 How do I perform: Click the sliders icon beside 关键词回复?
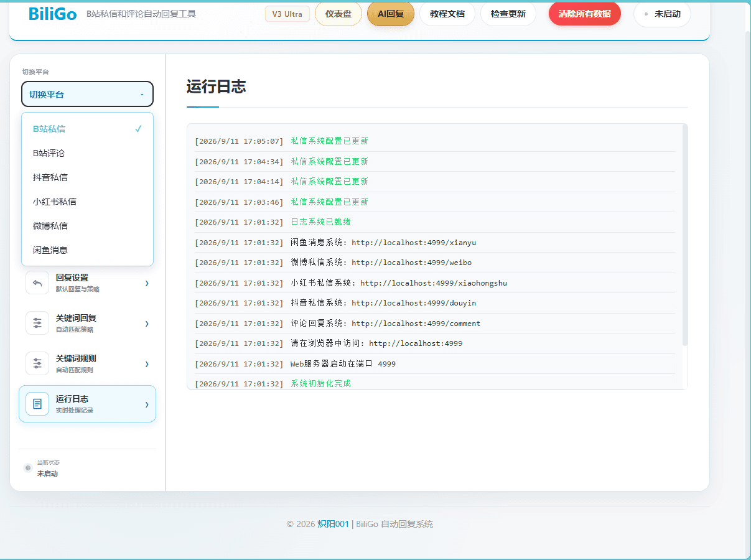point(37,323)
